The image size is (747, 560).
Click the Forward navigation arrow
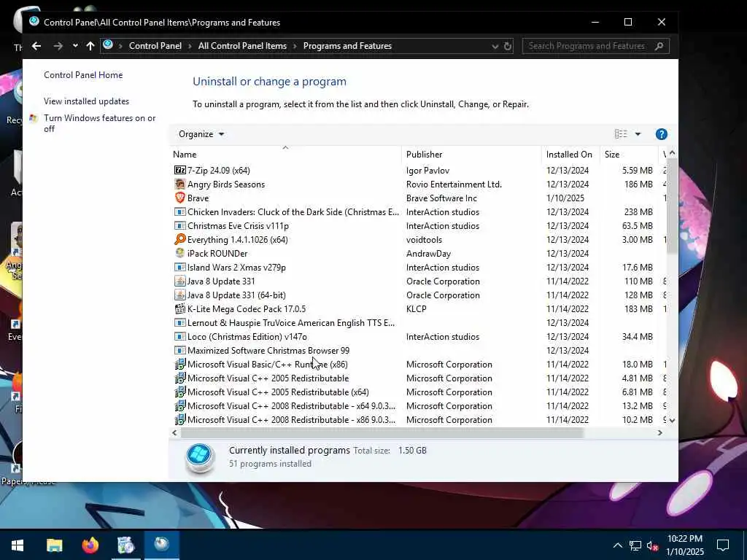[58, 46]
